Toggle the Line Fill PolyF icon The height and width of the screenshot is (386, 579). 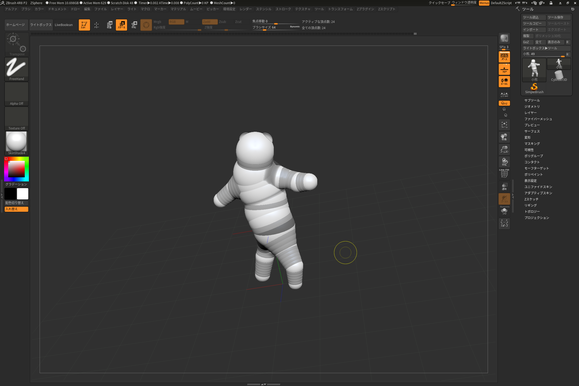(x=504, y=174)
